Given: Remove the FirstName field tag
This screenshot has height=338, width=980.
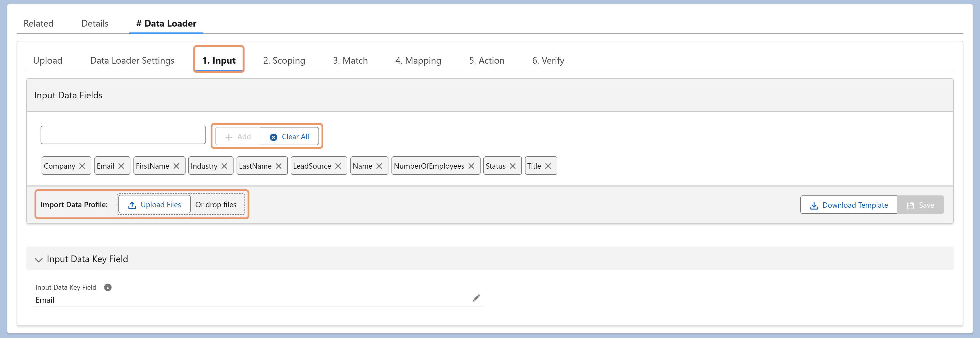Looking at the screenshot, I should click(176, 166).
